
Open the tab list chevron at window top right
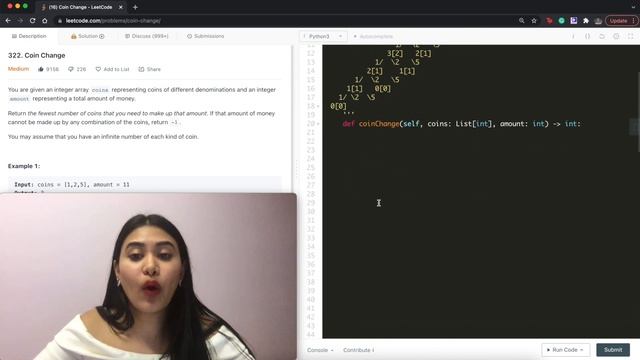pos(633,7)
